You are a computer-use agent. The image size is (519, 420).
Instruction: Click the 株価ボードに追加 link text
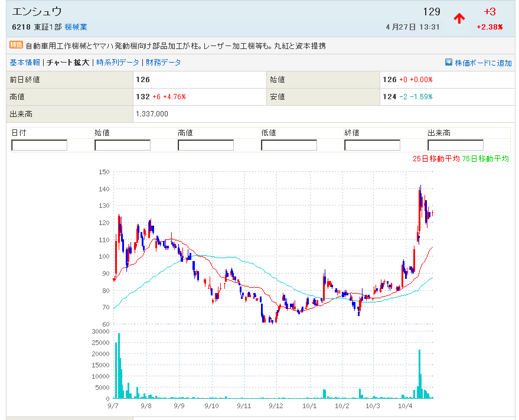(x=483, y=63)
